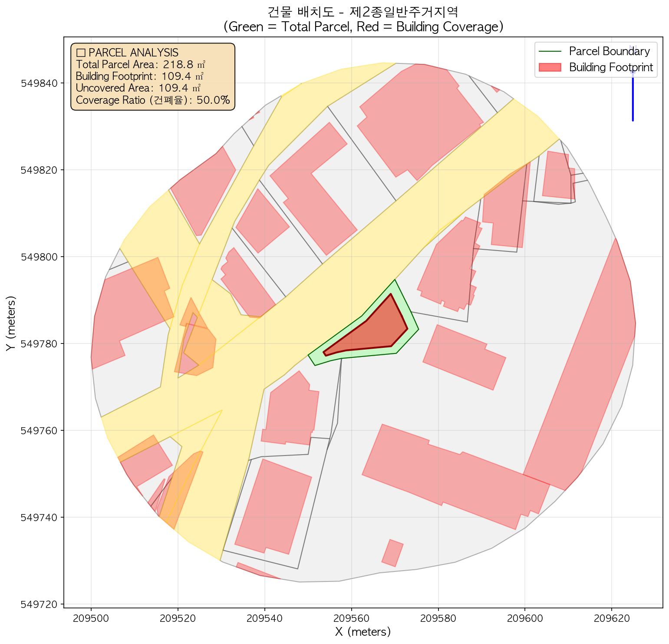669x644 pixels.
Task: Click the red Building Footprint legend swatch
Action: pos(550,67)
